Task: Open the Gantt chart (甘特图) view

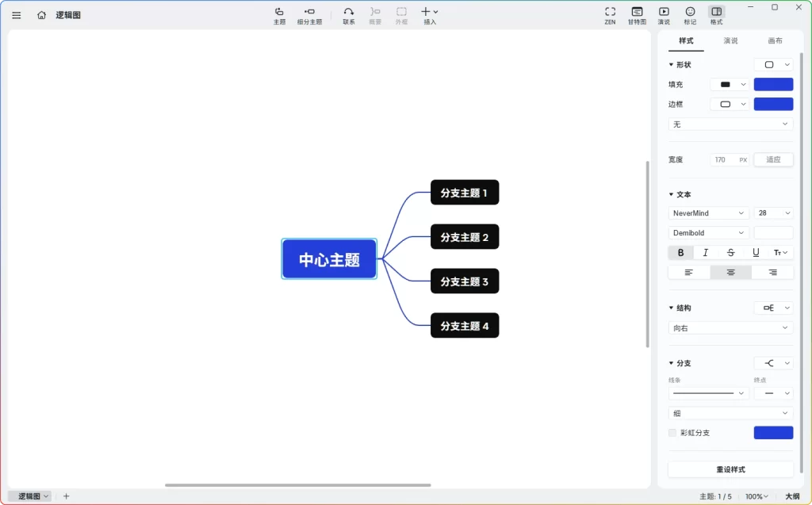Action: (x=637, y=14)
